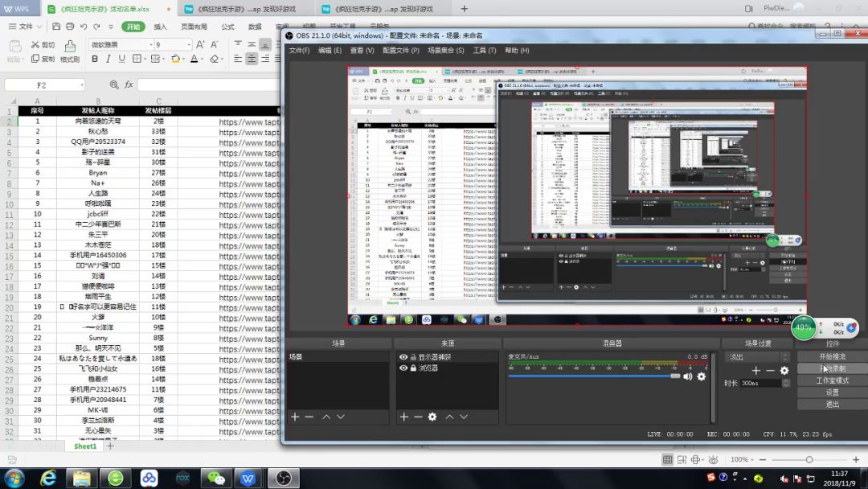Hide the 显示器捕获 source with eye icon
This screenshot has width=868, height=489.
pos(403,357)
